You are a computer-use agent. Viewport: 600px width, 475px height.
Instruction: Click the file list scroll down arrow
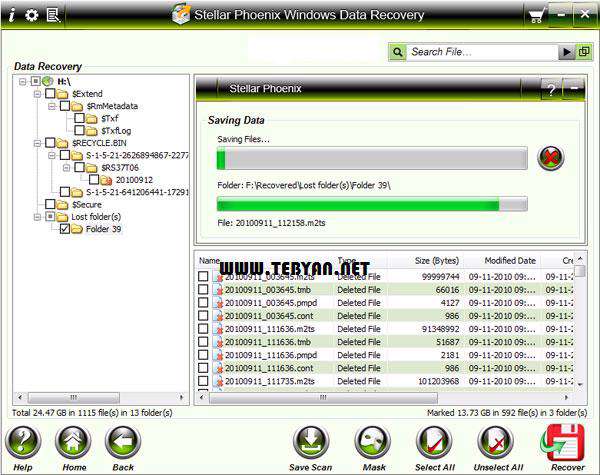coord(580,384)
